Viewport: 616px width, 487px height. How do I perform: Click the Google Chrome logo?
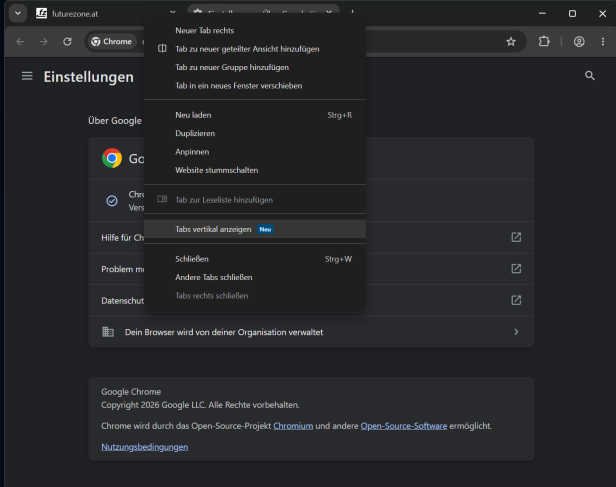click(112, 158)
